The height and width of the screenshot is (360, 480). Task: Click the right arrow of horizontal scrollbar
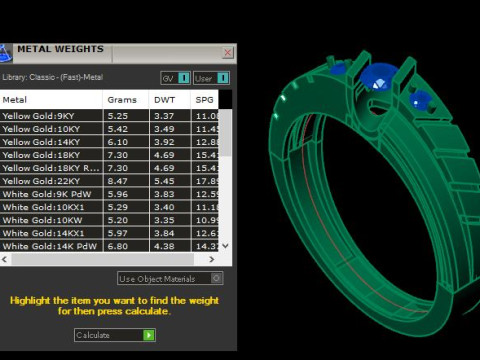coord(212,259)
